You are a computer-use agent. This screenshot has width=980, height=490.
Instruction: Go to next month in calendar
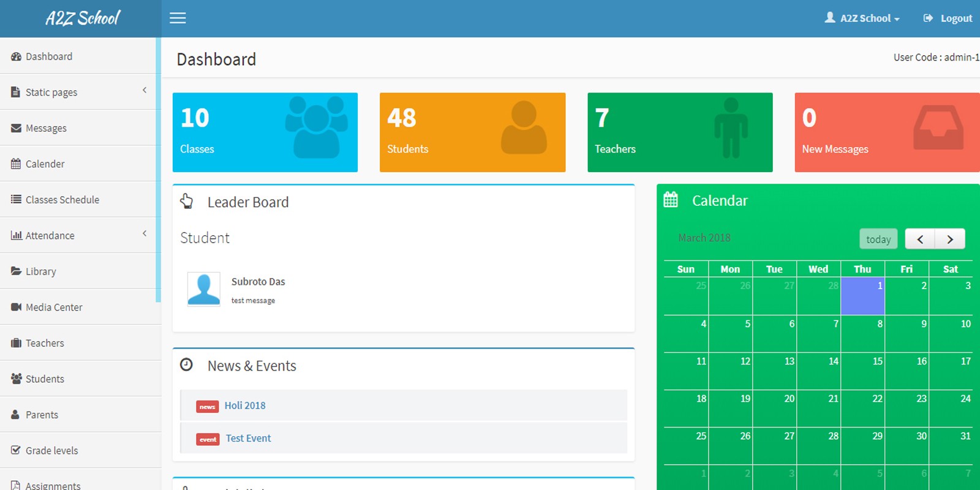(x=950, y=239)
